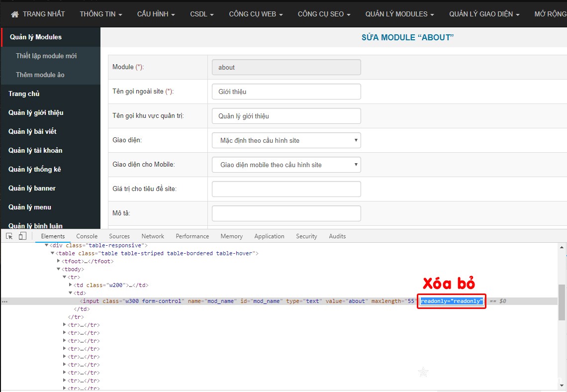Switch to the Elements tab
The image size is (567, 392).
coord(53,236)
